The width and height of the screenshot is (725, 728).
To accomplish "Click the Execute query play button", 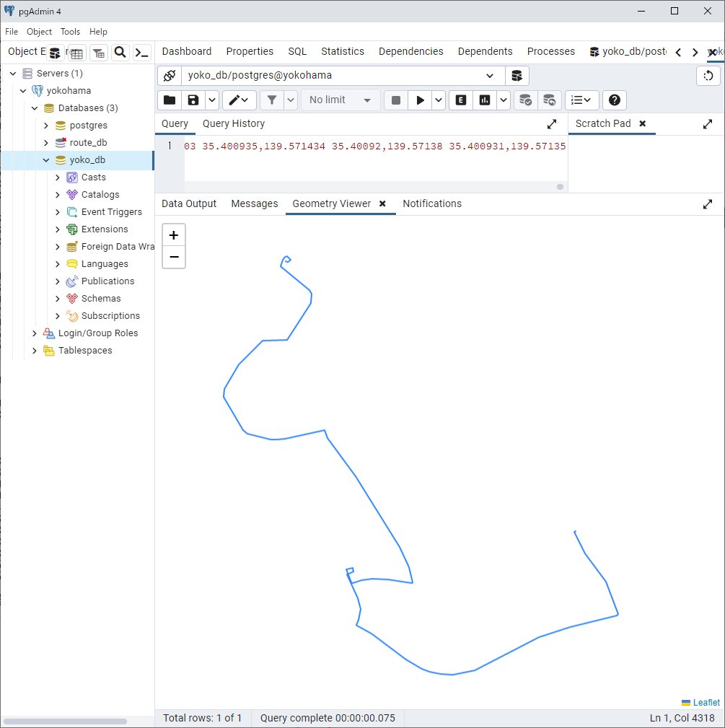I will click(420, 100).
